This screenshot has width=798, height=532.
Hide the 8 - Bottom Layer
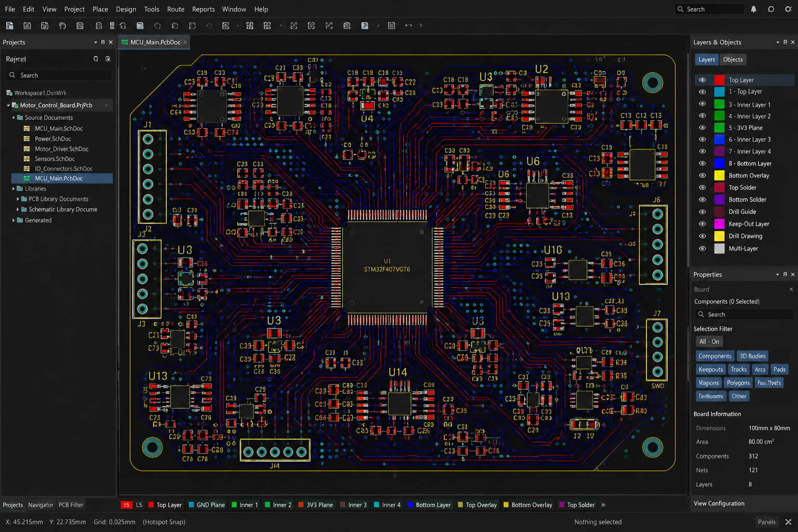point(702,163)
